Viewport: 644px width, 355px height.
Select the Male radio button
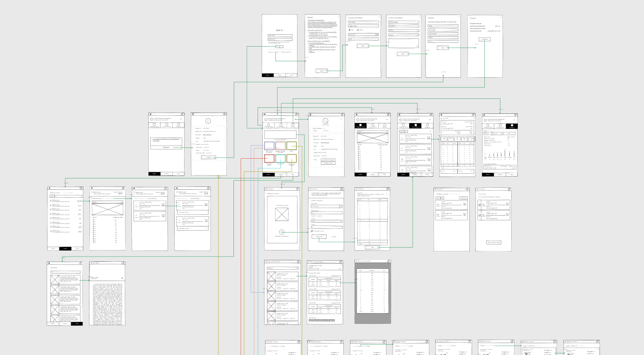point(349,30)
